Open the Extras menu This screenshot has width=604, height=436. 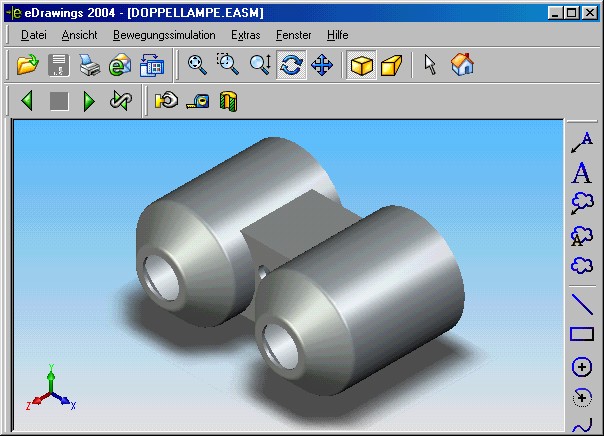click(x=245, y=35)
